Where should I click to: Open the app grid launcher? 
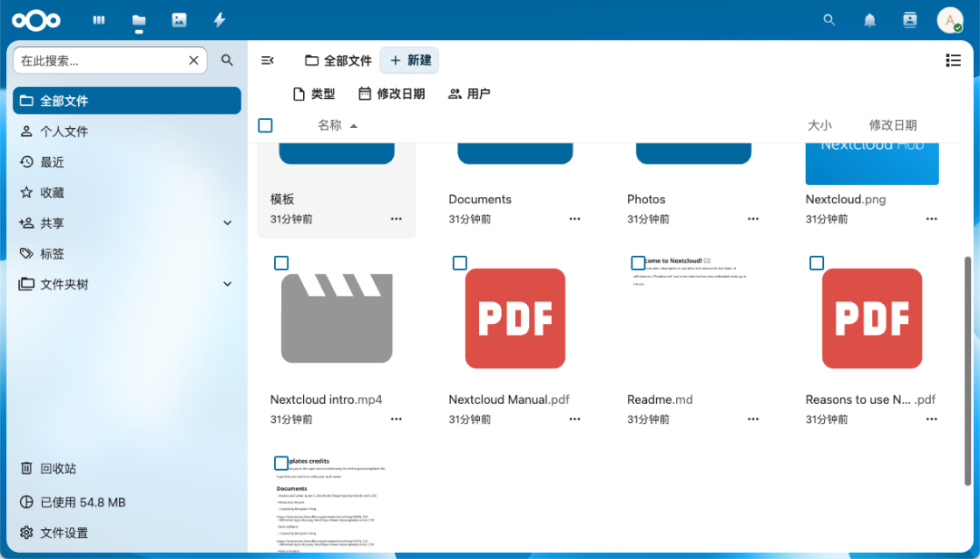pos(98,20)
